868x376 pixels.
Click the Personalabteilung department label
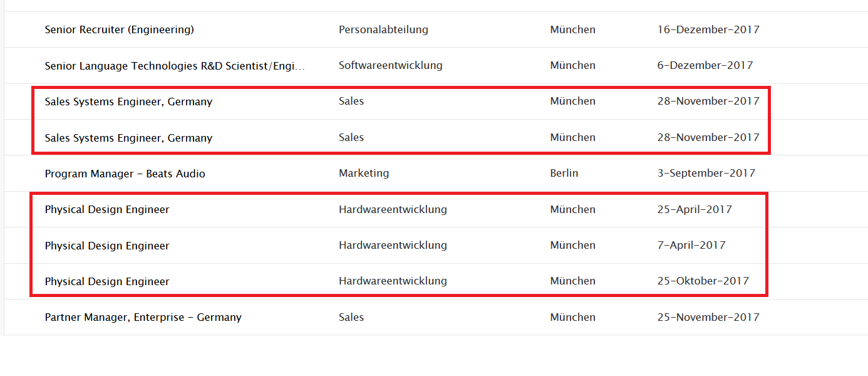pos(383,29)
